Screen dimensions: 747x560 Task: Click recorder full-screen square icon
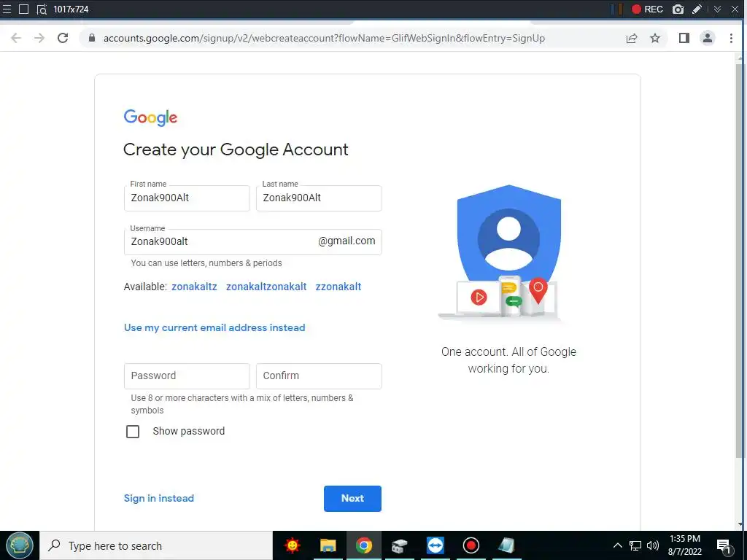tap(23, 9)
